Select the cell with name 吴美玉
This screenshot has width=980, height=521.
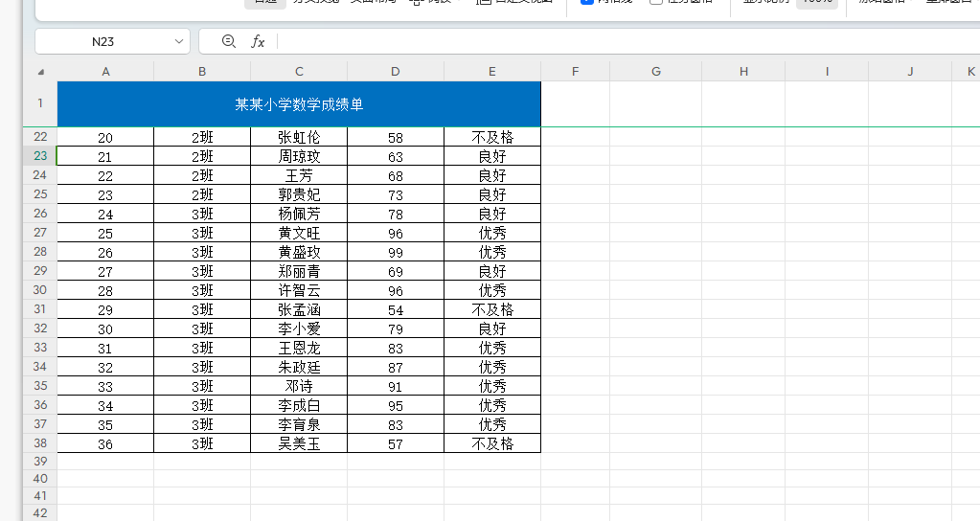(299, 443)
